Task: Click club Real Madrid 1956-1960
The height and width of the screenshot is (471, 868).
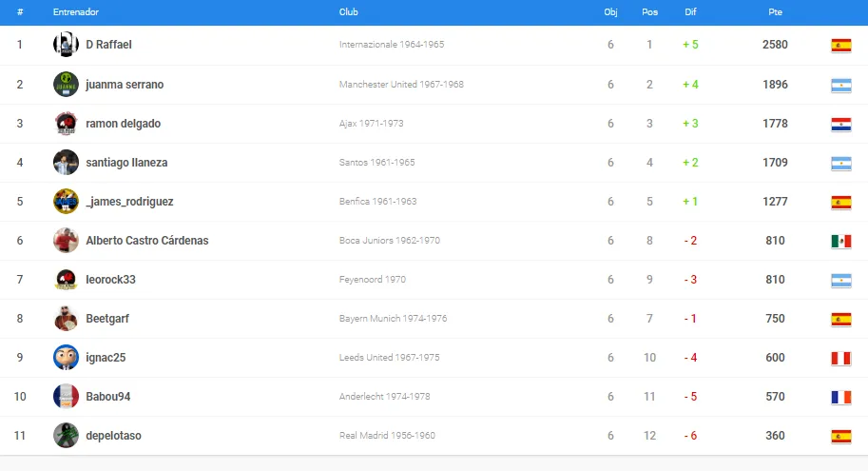Action: coord(388,436)
